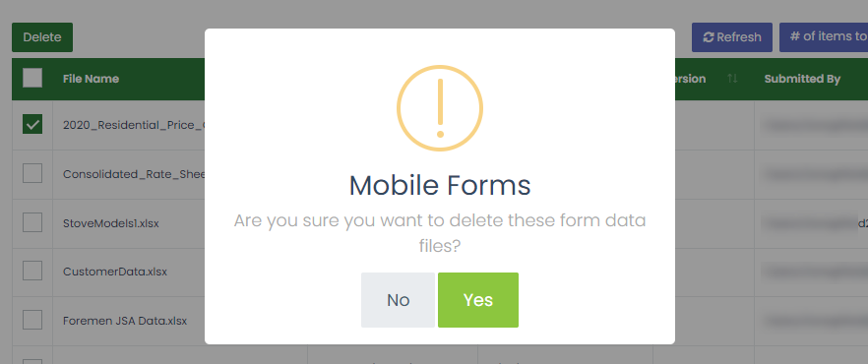Click the orange exclamation warning icon
The image size is (868, 364).
(x=440, y=108)
